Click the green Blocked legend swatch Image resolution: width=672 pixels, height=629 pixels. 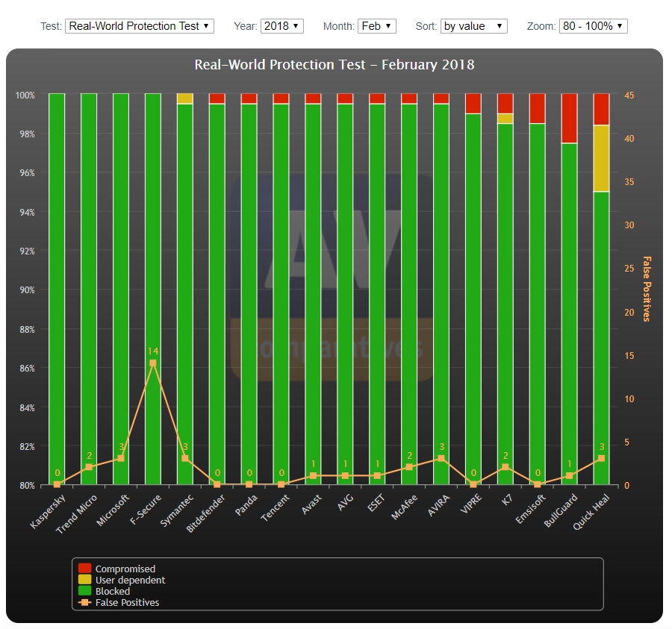tap(85, 590)
